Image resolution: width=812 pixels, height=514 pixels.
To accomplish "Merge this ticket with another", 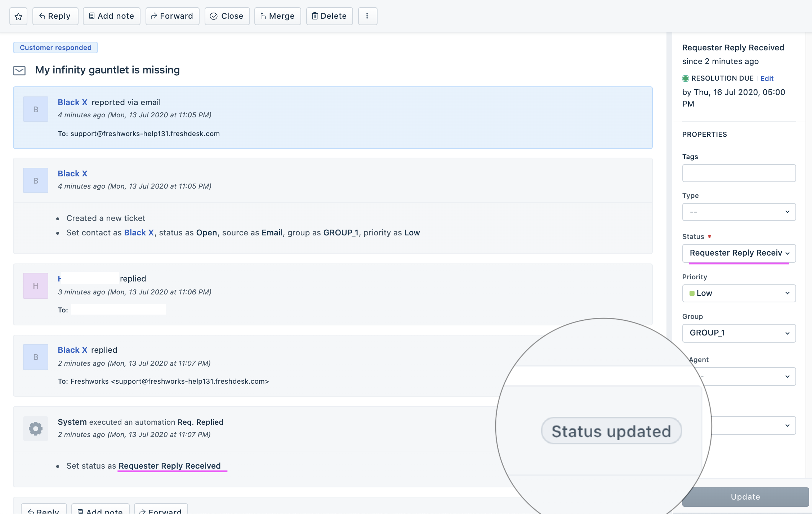I will tap(277, 16).
